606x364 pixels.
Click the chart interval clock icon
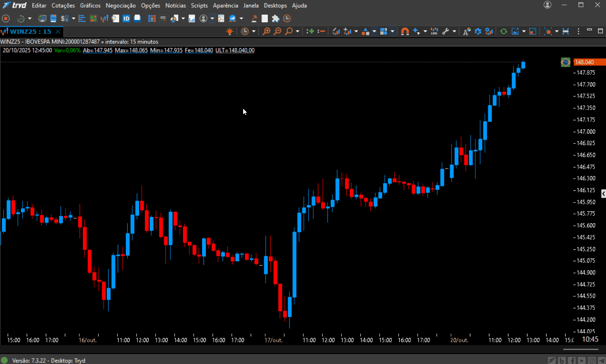pyautogui.click(x=245, y=32)
